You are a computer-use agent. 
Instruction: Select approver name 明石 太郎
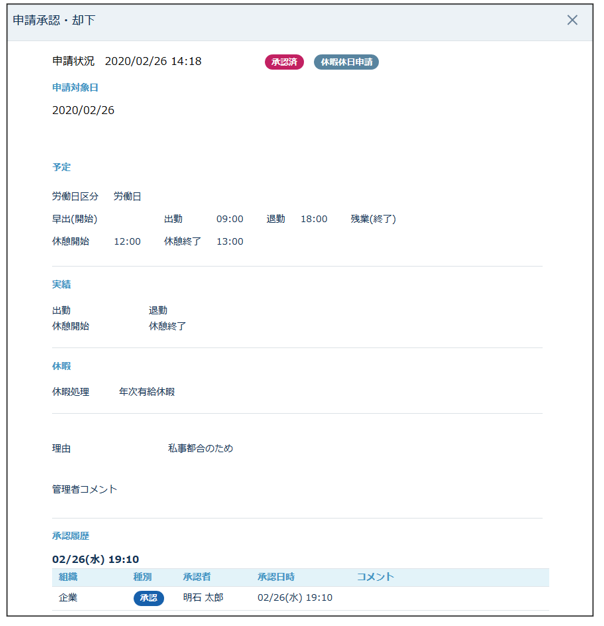[x=203, y=598]
